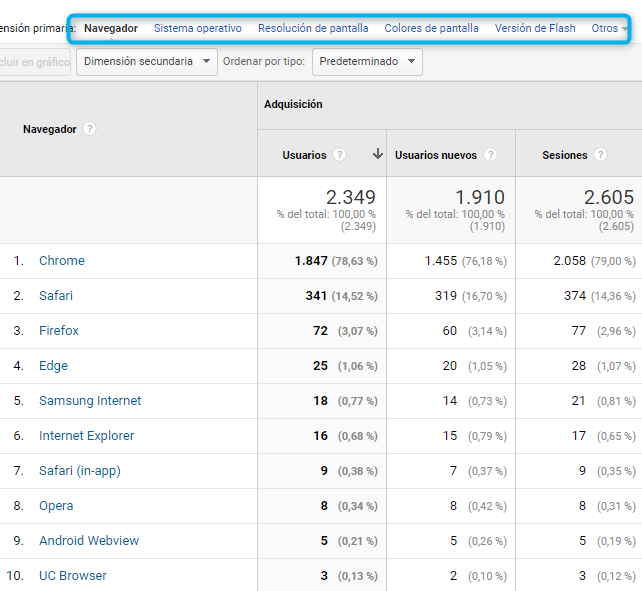Open the Safari browser row link
This screenshot has height=591, width=642.
coord(56,296)
